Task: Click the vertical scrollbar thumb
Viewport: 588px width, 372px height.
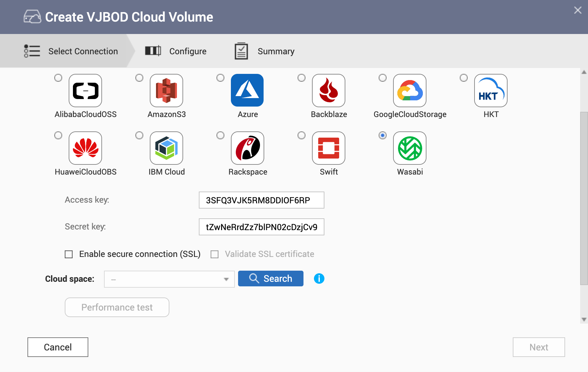Action: point(584,198)
